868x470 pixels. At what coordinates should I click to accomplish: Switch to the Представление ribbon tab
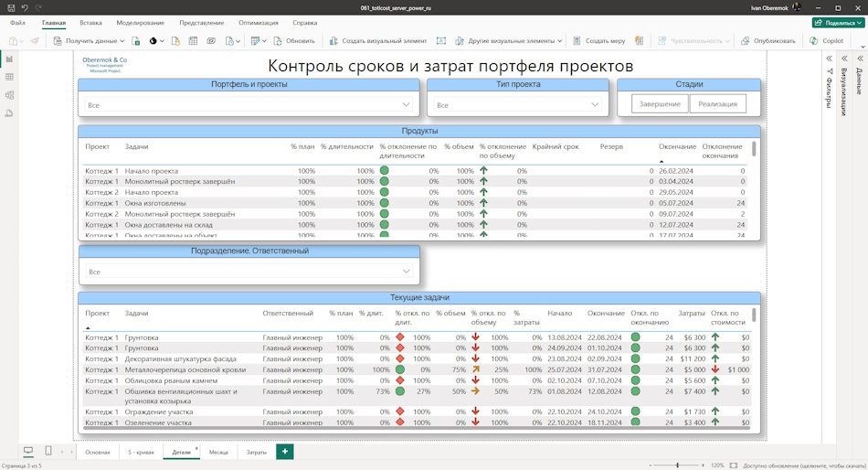click(x=202, y=23)
